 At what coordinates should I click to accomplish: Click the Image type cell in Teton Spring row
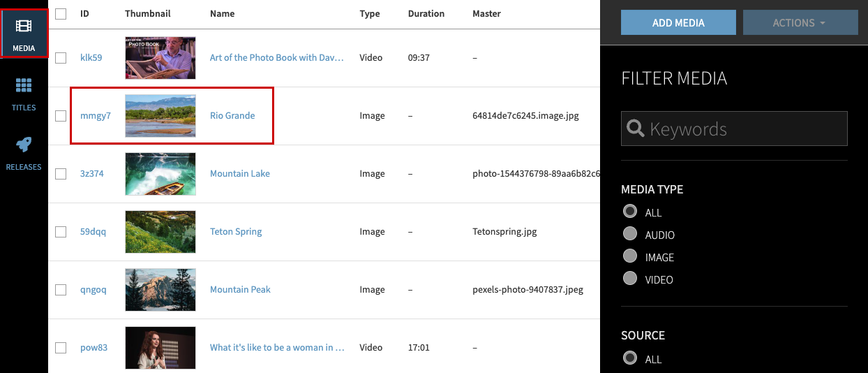coord(372,231)
